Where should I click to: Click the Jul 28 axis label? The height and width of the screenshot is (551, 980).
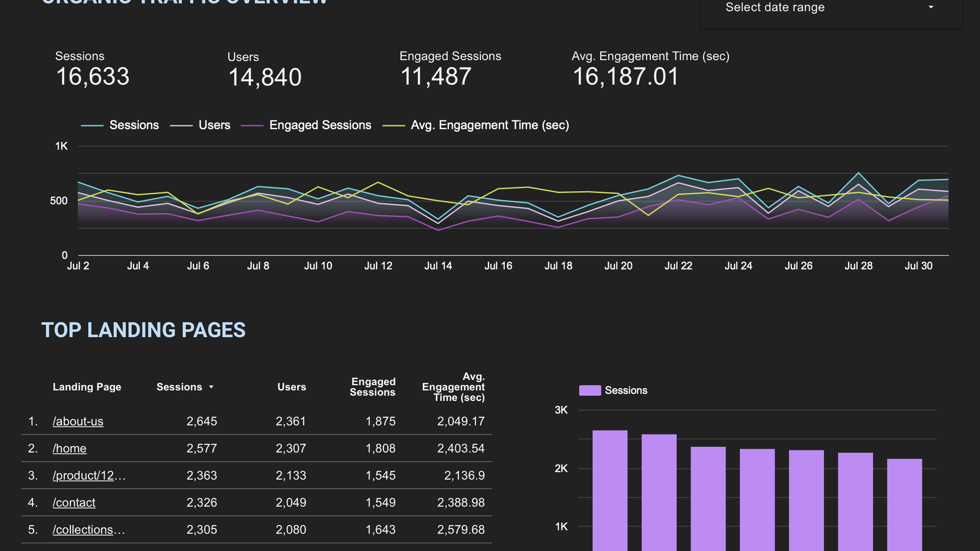point(859,266)
